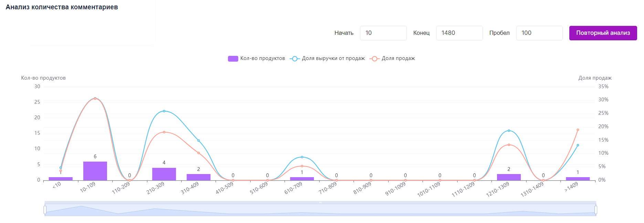Select the bar for range 1210-1309

[509, 177]
